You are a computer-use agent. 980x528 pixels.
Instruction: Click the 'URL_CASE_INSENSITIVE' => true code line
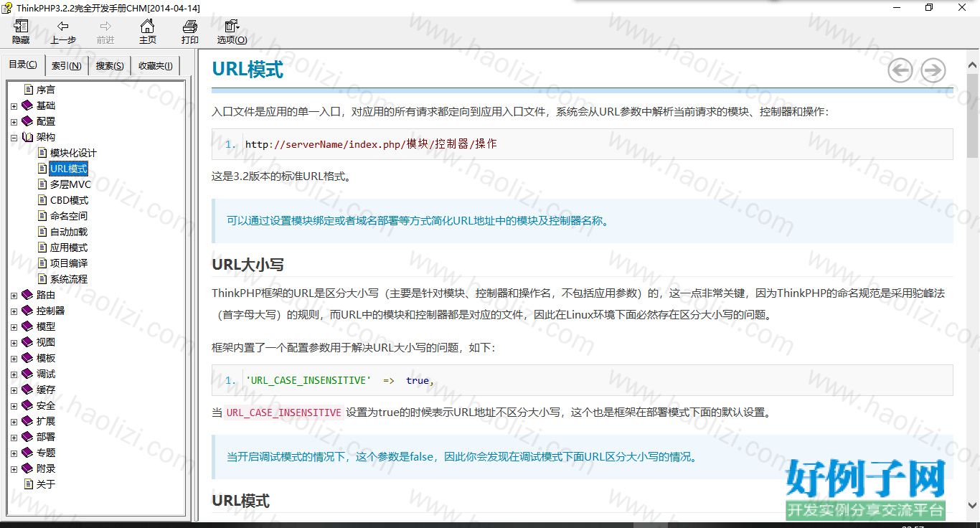pos(583,380)
